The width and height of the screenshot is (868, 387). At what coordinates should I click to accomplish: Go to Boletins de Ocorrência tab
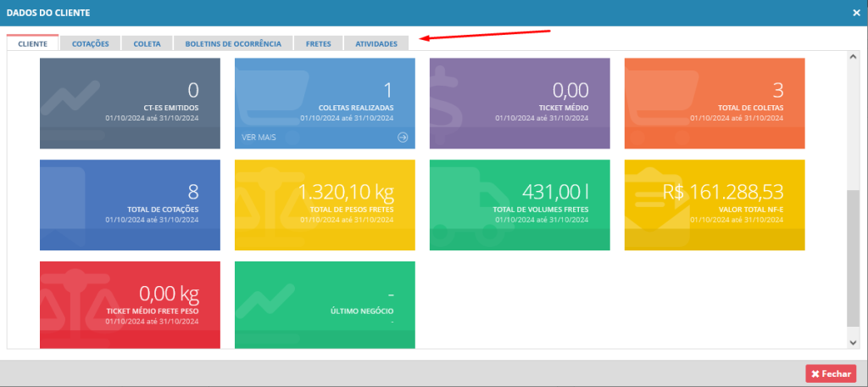[x=233, y=44]
